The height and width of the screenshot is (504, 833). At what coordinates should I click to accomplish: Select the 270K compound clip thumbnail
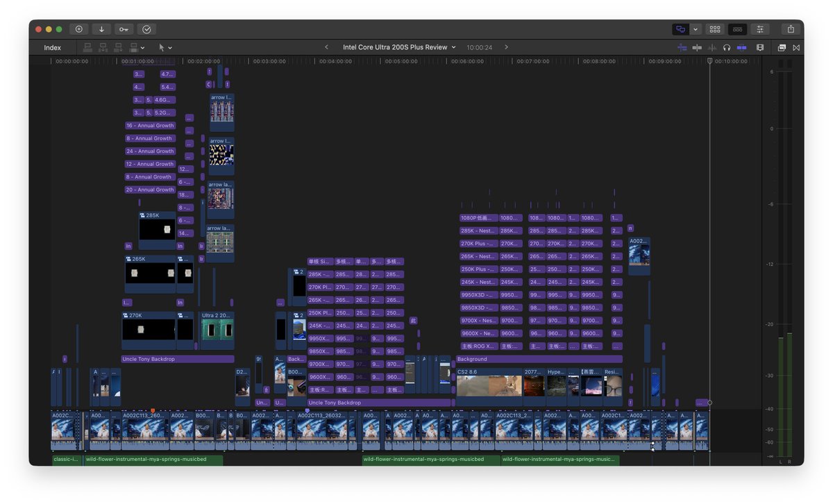pyautogui.click(x=149, y=330)
